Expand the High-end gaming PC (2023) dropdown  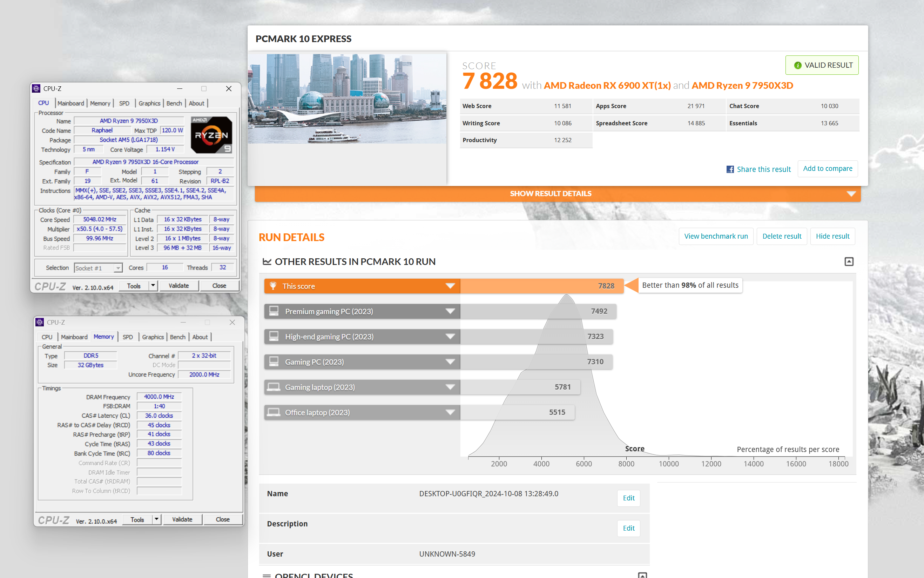[450, 337]
